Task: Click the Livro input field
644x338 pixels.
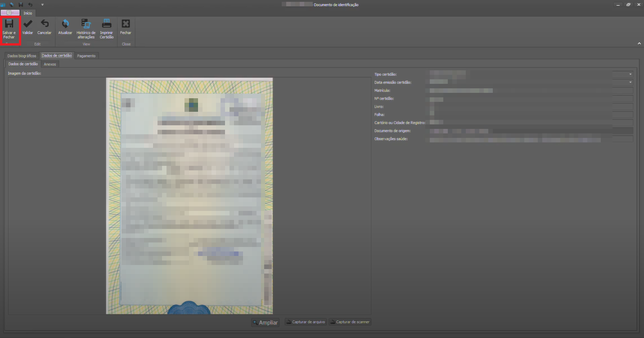Action: click(x=531, y=107)
